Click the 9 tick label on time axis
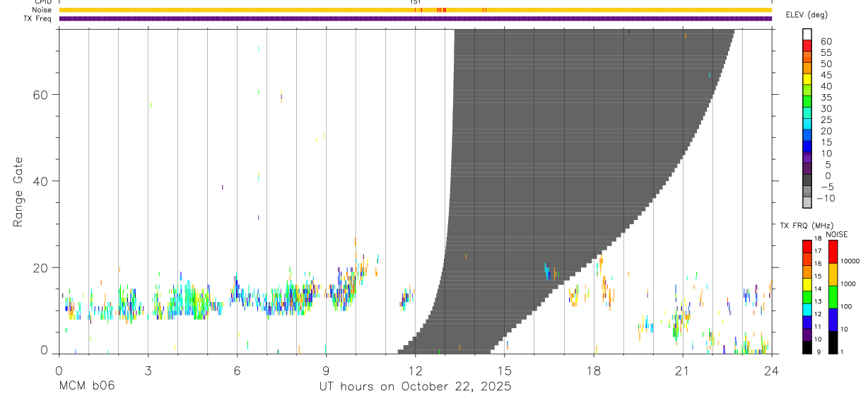 click(x=326, y=370)
